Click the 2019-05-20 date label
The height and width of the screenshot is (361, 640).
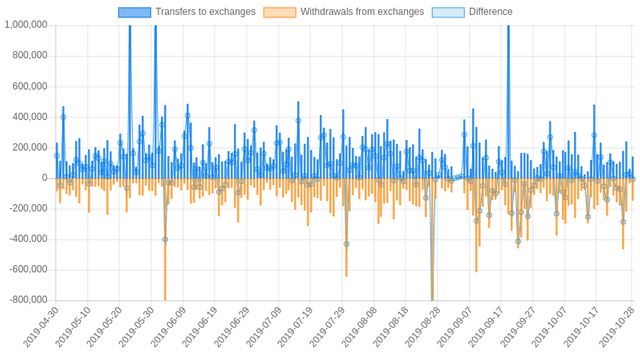click(x=104, y=328)
